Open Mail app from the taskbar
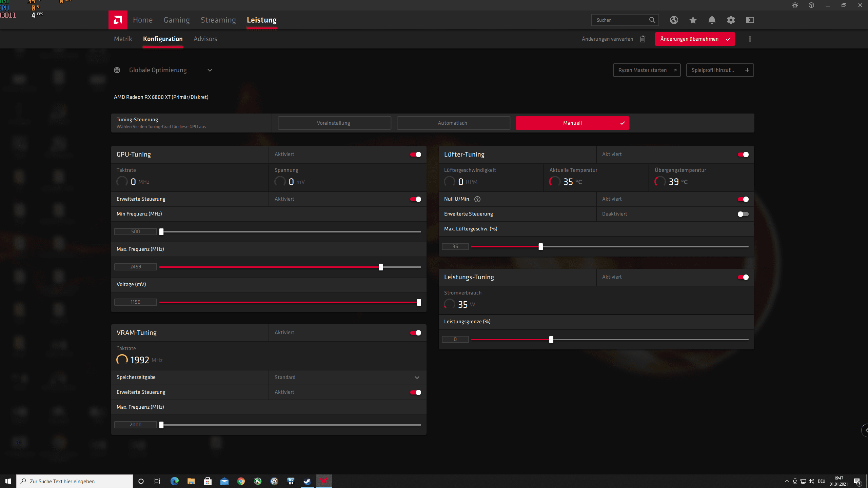The height and width of the screenshot is (488, 868). pos(224,481)
